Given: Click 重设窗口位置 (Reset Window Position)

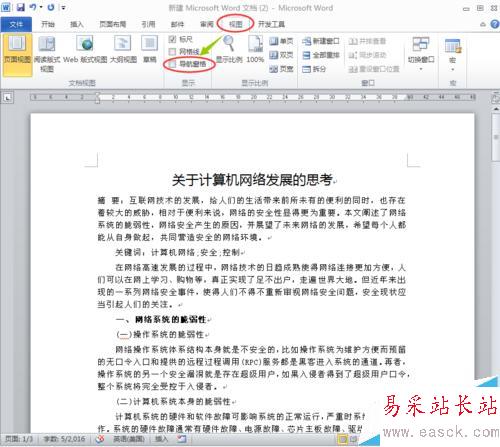Looking at the screenshot, I should pos(374,69).
